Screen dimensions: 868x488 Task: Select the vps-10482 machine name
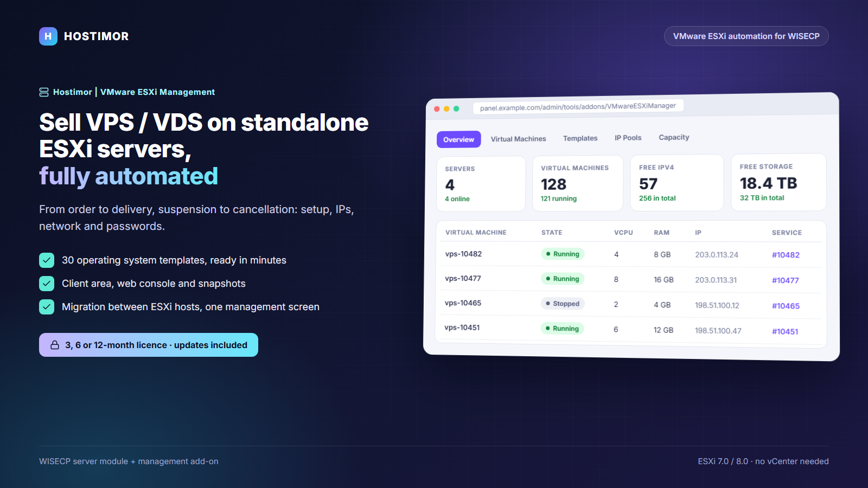(x=463, y=254)
